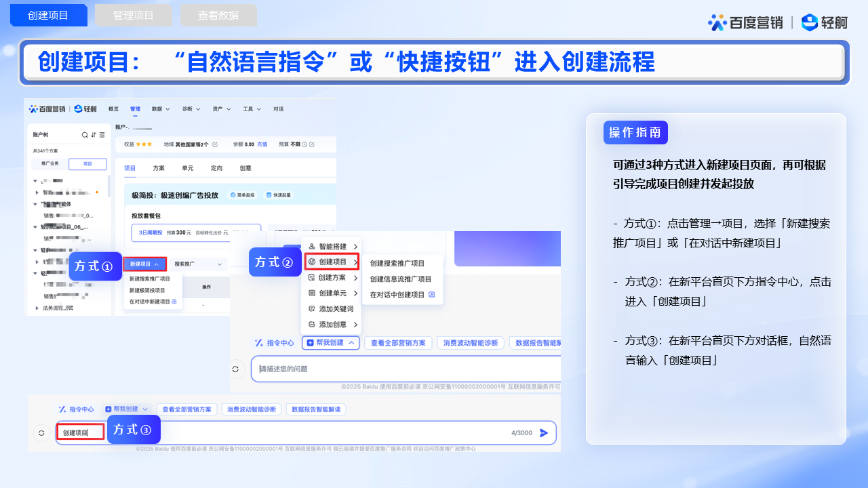Click the icon left of 添加创意
868x488 pixels.
coord(312,325)
